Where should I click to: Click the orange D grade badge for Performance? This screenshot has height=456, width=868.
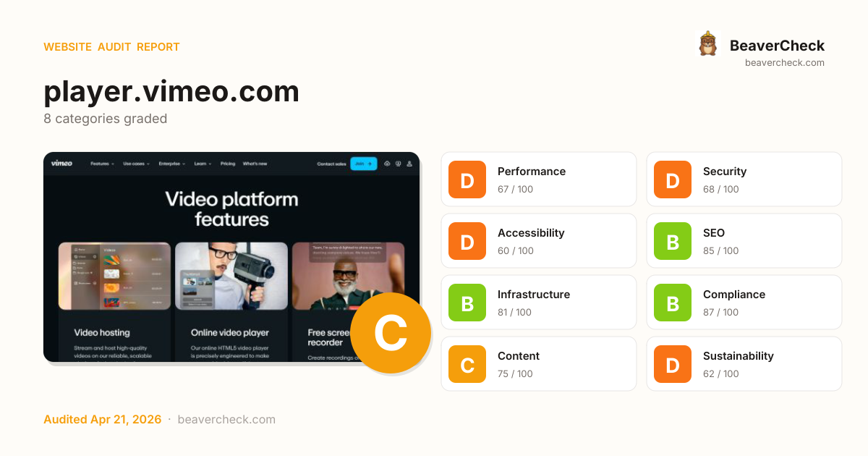pos(467,180)
